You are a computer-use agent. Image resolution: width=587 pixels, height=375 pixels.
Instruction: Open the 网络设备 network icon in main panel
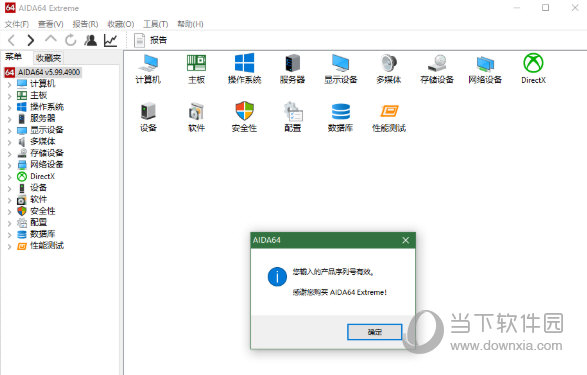point(485,69)
